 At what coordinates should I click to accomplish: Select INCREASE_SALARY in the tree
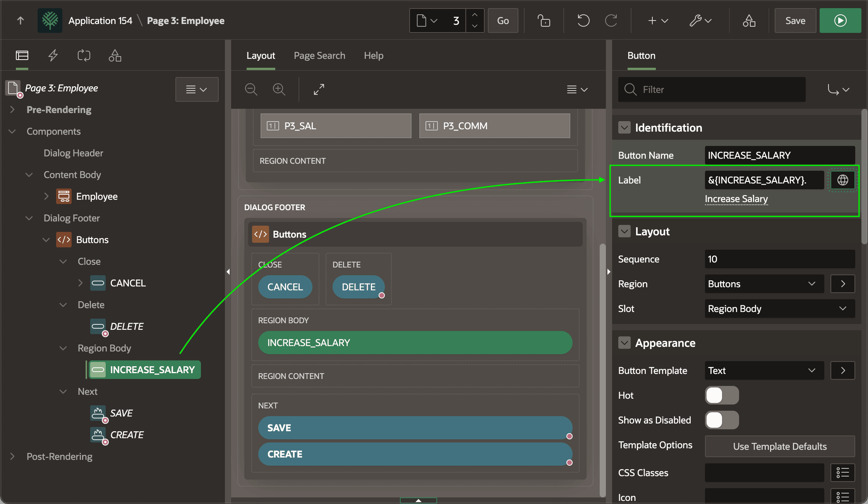pos(145,370)
